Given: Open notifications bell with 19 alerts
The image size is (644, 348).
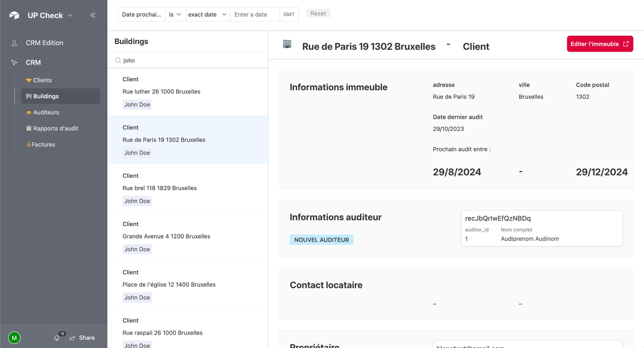Looking at the screenshot, I should [57, 338].
